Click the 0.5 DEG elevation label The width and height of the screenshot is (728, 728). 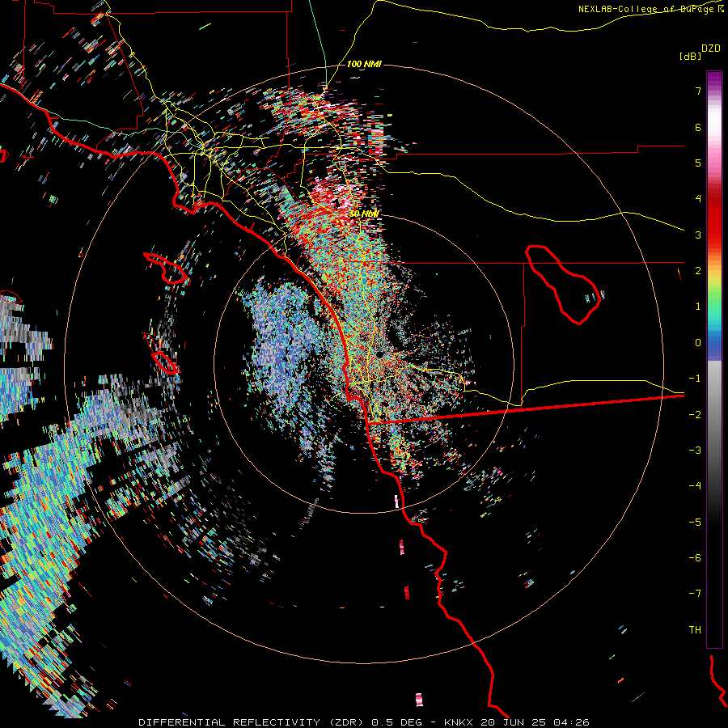(397, 722)
